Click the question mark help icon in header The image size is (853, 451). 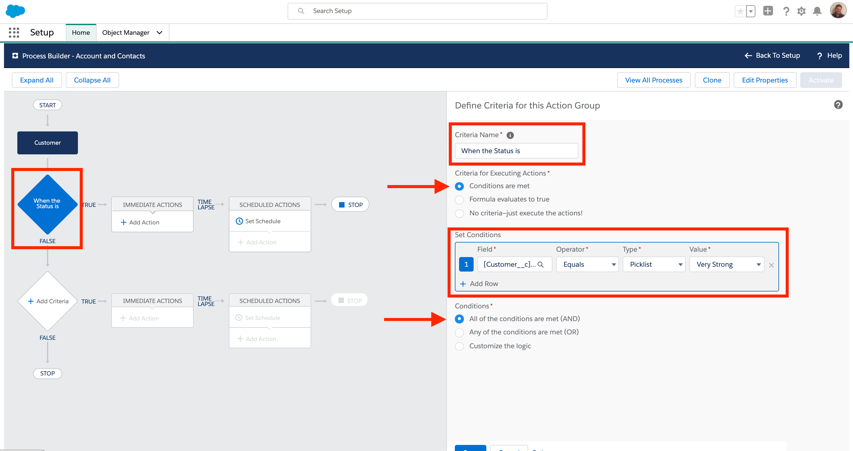tap(785, 11)
